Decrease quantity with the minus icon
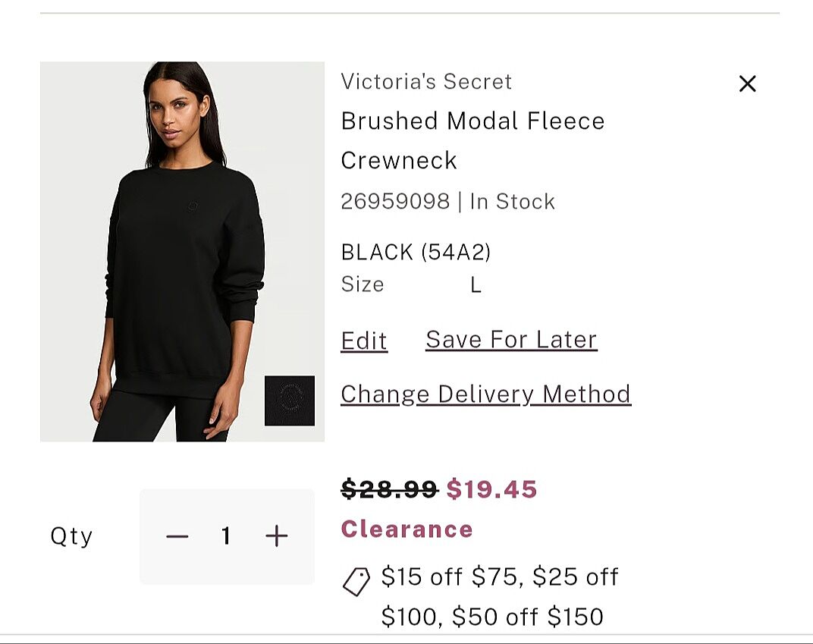This screenshot has height=644, width=813. pyautogui.click(x=177, y=537)
